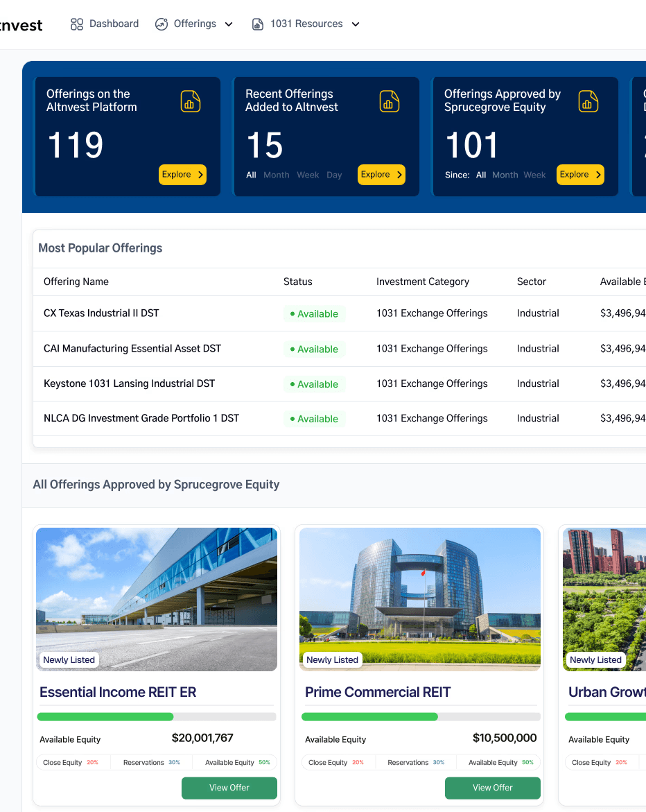Explore Offerings Approved by Sprucegrove Equity
The width and height of the screenshot is (646, 812).
(x=580, y=175)
